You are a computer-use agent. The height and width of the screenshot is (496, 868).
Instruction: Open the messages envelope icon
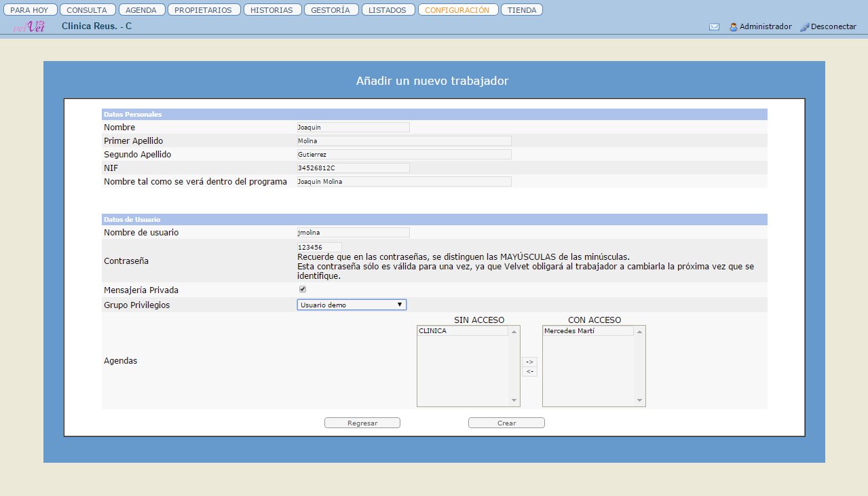click(x=714, y=27)
